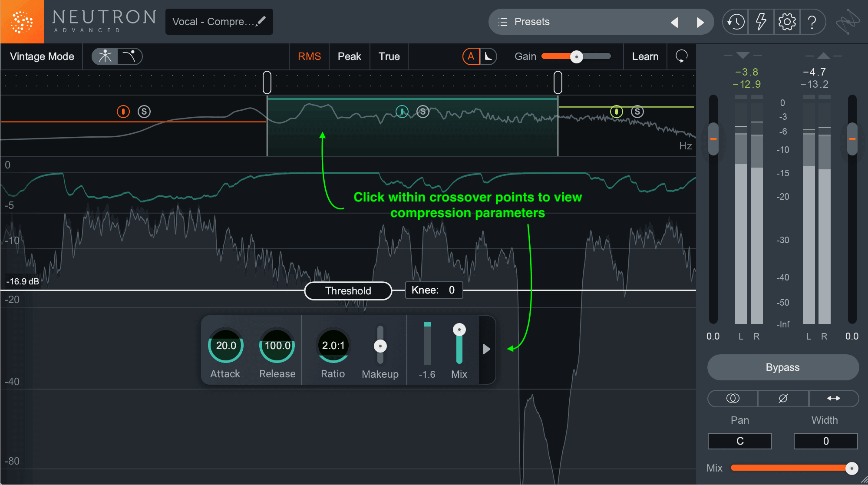Click the Ratio knob 2.0:1
This screenshot has width=868, height=485.
(333, 346)
